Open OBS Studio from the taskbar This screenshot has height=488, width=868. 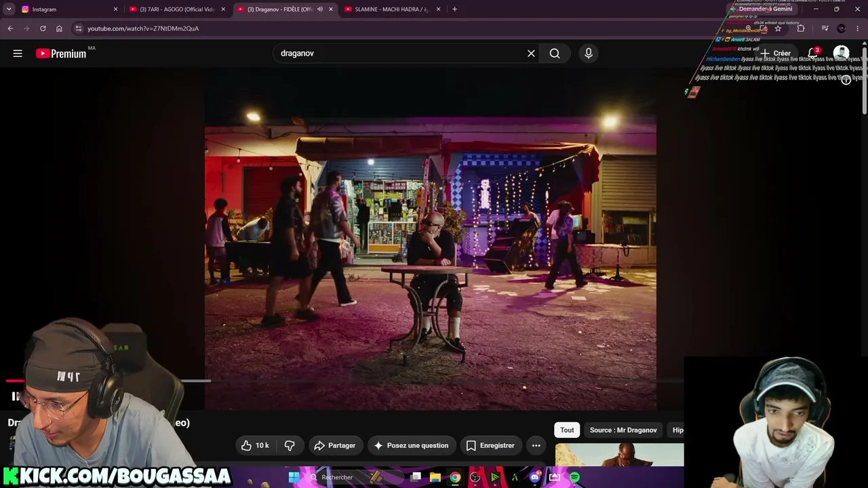pyautogui.click(x=475, y=477)
